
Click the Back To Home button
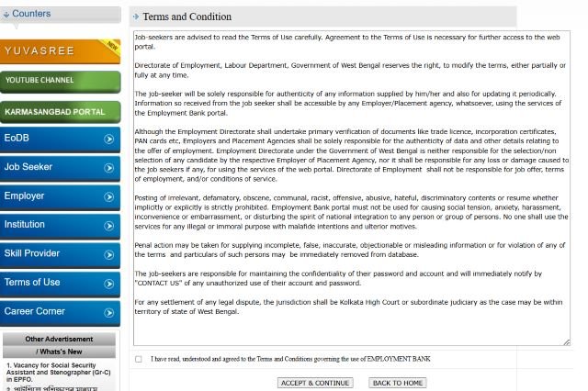pos(398,383)
